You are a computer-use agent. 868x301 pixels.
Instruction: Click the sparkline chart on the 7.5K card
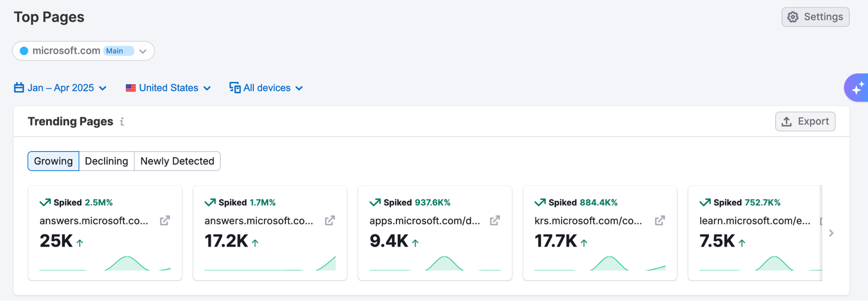click(761, 263)
